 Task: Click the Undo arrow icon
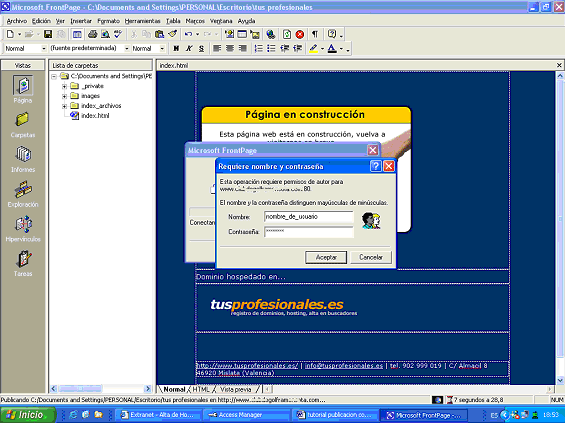tap(188, 34)
